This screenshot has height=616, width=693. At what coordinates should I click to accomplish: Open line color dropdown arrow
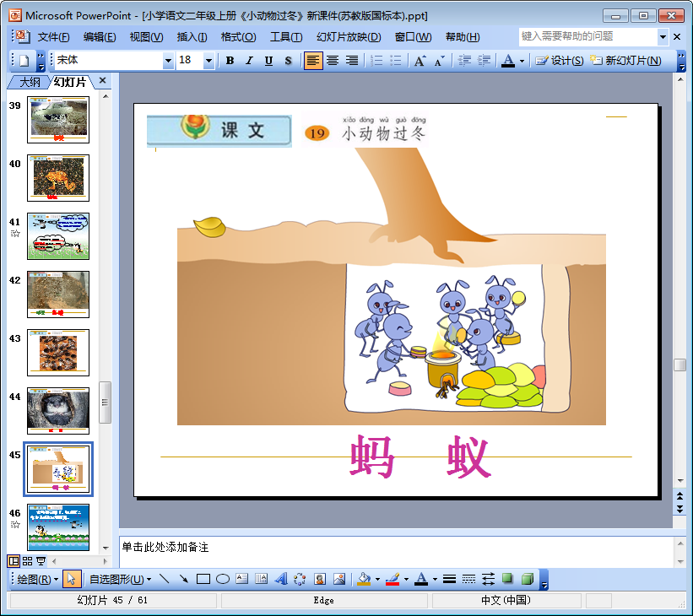click(406, 580)
